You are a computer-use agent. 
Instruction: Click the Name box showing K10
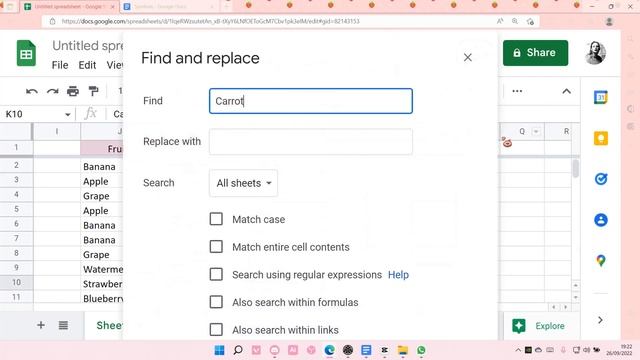[x=33, y=114]
